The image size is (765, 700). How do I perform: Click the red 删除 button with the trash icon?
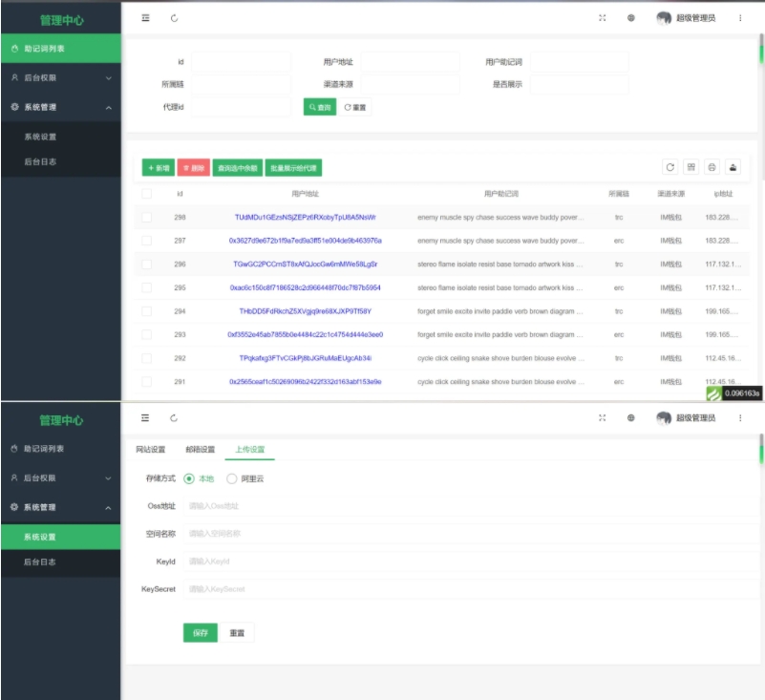[193, 168]
